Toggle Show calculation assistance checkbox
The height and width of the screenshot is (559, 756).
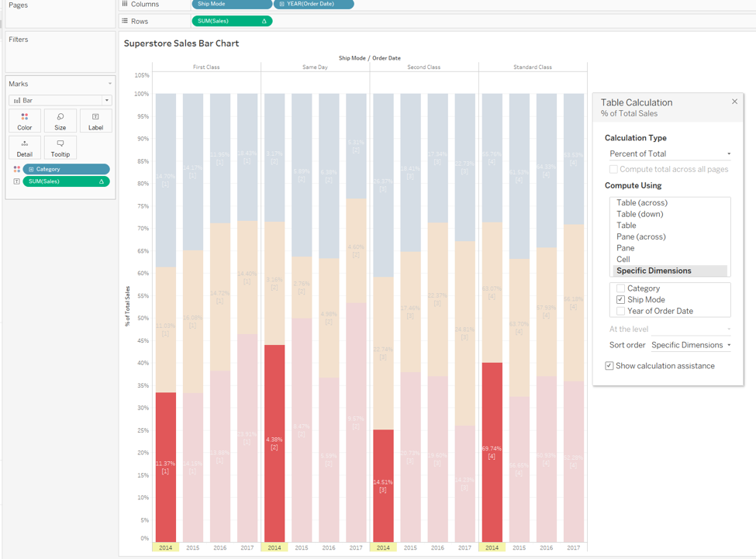coord(609,366)
